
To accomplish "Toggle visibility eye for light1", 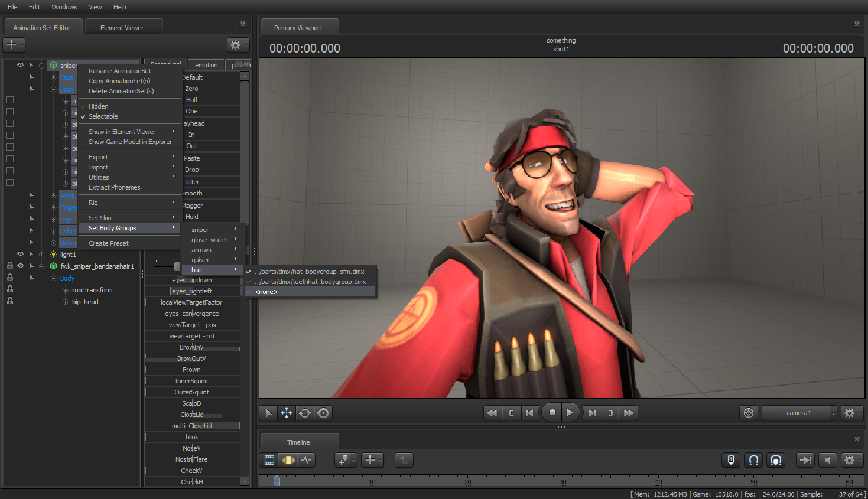I will (x=21, y=254).
